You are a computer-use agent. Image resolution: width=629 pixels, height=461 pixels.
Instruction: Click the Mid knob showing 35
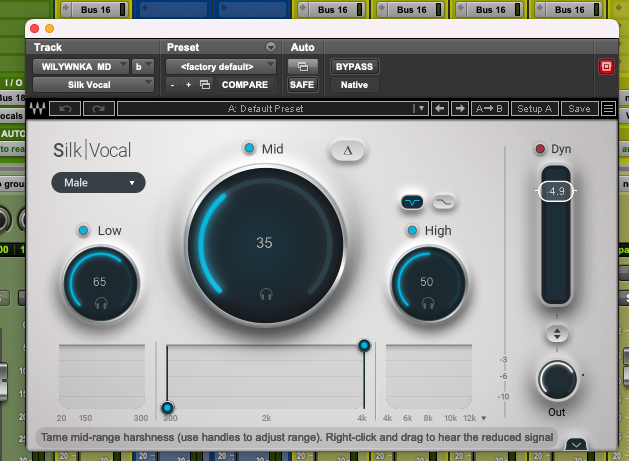point(265,244)
